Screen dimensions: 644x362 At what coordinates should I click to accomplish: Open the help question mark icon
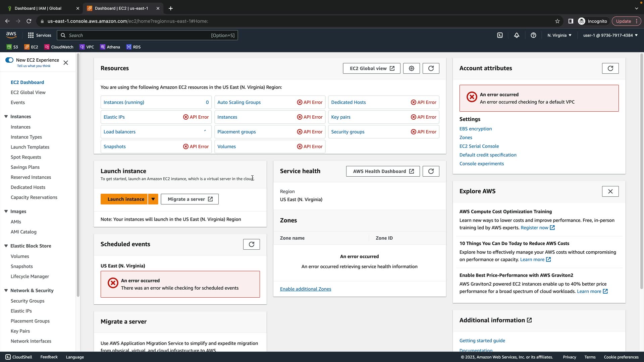[533, 35]
